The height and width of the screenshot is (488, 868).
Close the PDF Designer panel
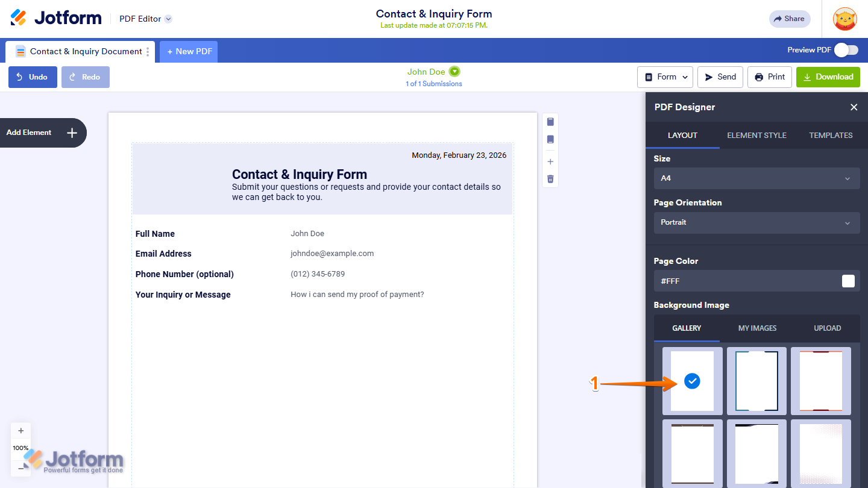pyautogui.click(x=854, y=107)
